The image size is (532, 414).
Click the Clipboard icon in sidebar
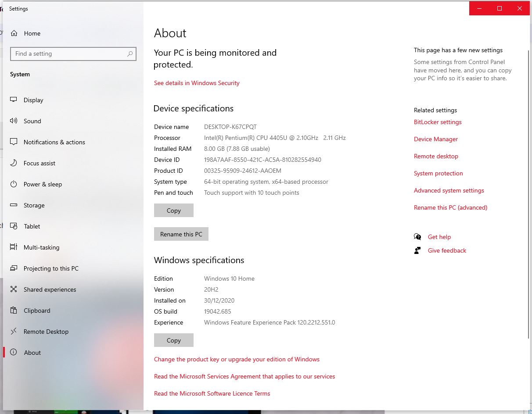(x=14, y=310)
